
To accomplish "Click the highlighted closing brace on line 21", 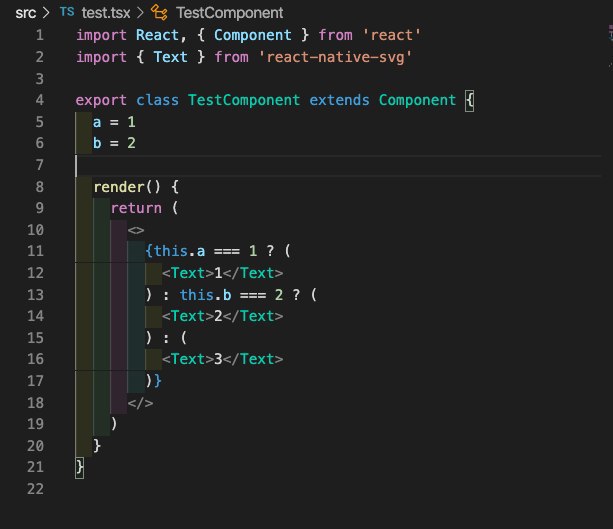I will pos(80,467).
